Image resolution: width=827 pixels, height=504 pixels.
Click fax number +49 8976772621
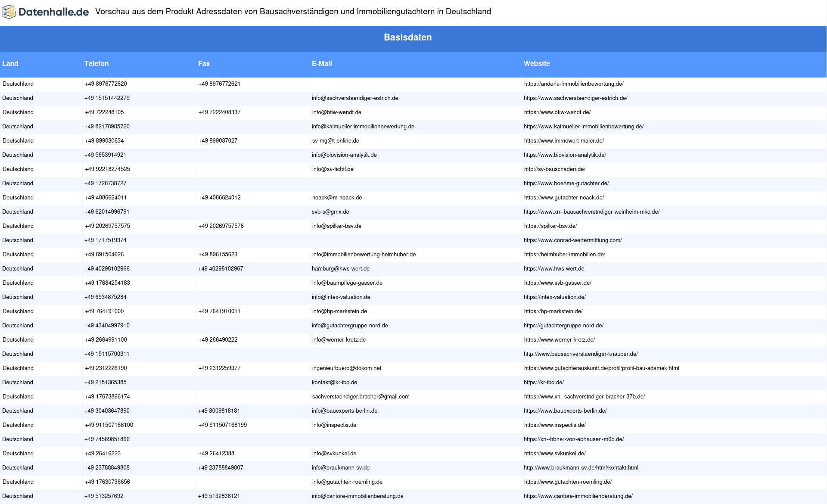(x=220, y=84)
